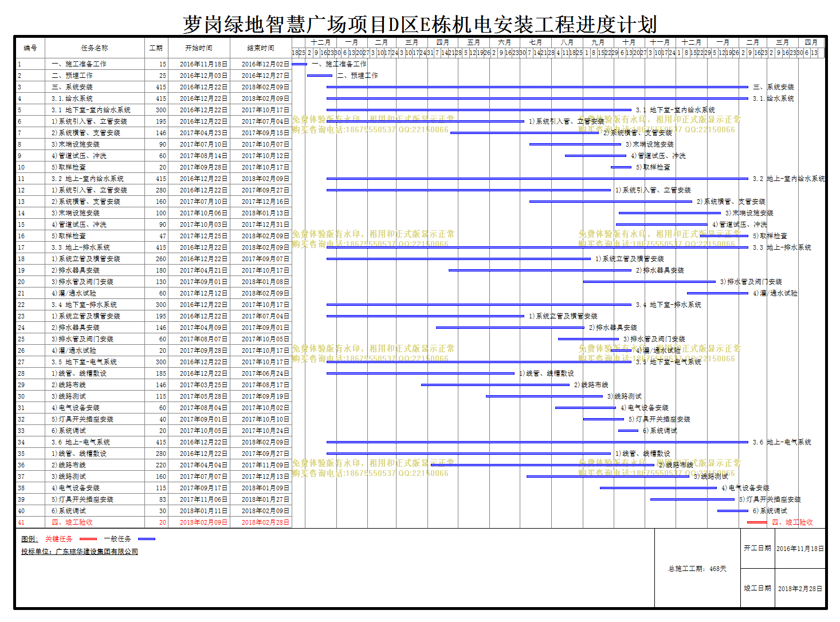Select duration cell 185 in row 28
Screen dimensions: 840x622
coord(156,373)
